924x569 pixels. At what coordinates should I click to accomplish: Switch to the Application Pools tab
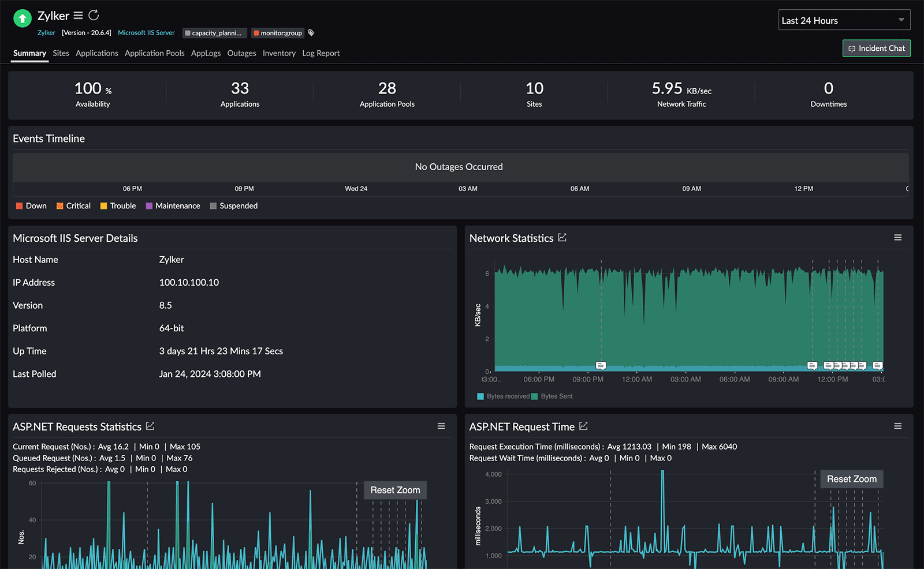click(154, 53)
